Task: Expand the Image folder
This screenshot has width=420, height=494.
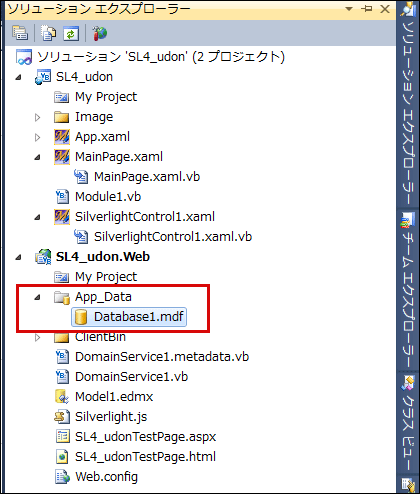Action: tap(38, 117)
